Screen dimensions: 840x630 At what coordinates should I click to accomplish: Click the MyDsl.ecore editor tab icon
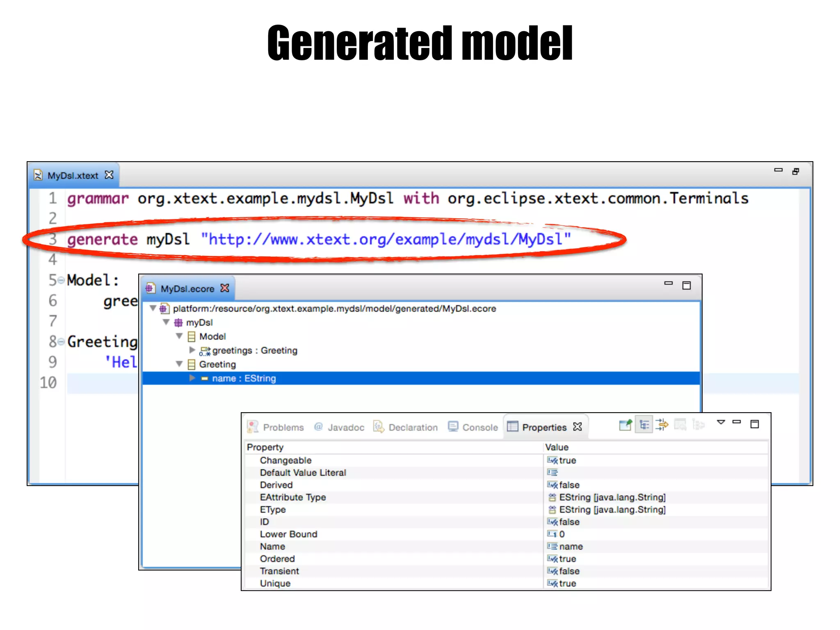click(151, 288)
